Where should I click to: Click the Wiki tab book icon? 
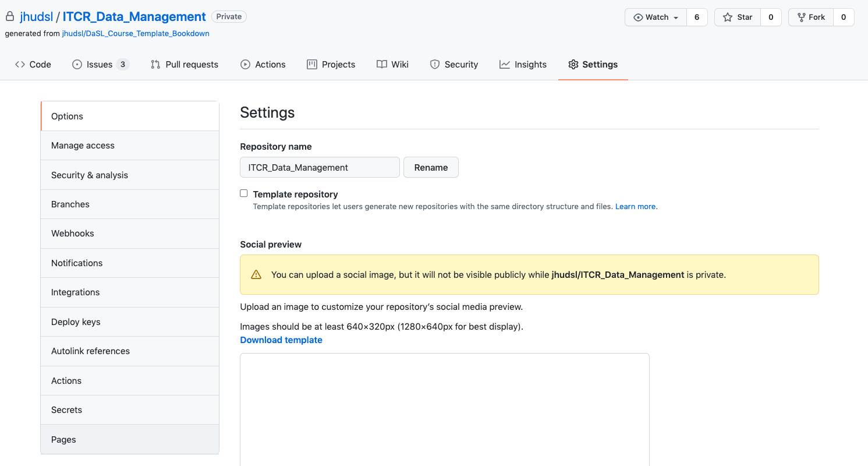coord(382,65)
